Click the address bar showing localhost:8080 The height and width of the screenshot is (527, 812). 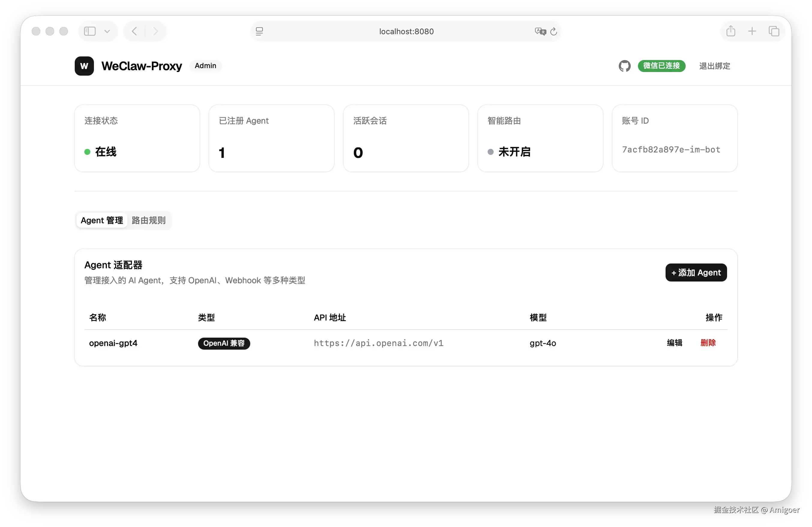tap(406, 31)
